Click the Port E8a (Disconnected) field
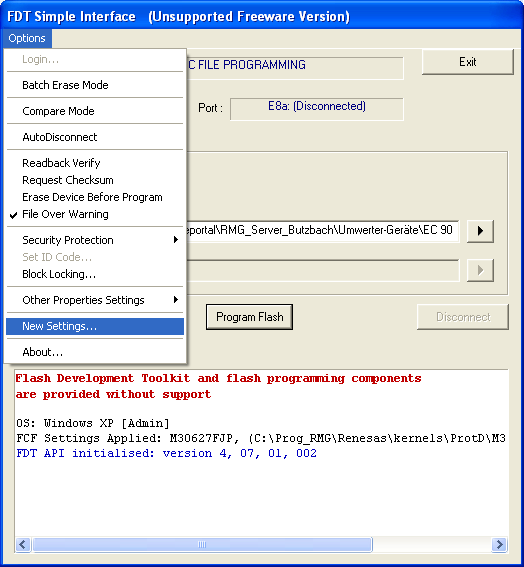Viewport: 524px width, 567px height. pos(316,109)
